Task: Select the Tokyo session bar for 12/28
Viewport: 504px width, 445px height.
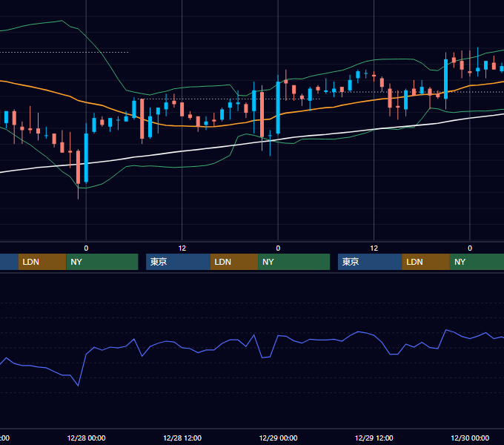Action: (x=178, y=262)
